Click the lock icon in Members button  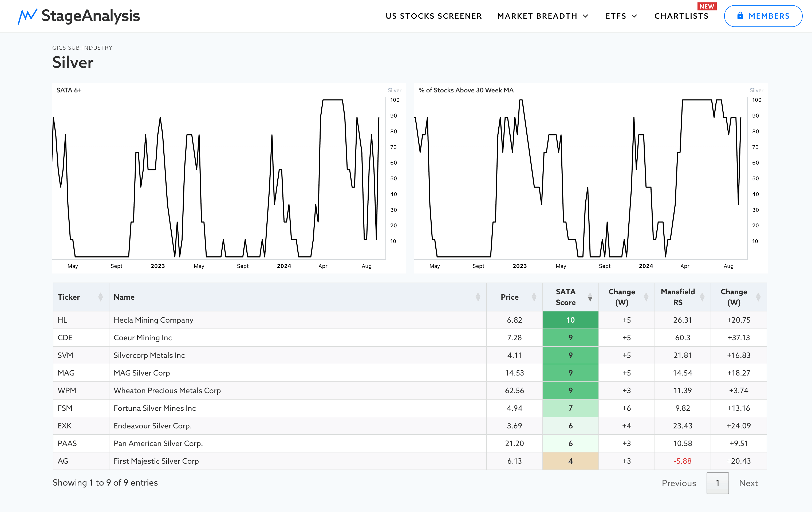(740, 16)
